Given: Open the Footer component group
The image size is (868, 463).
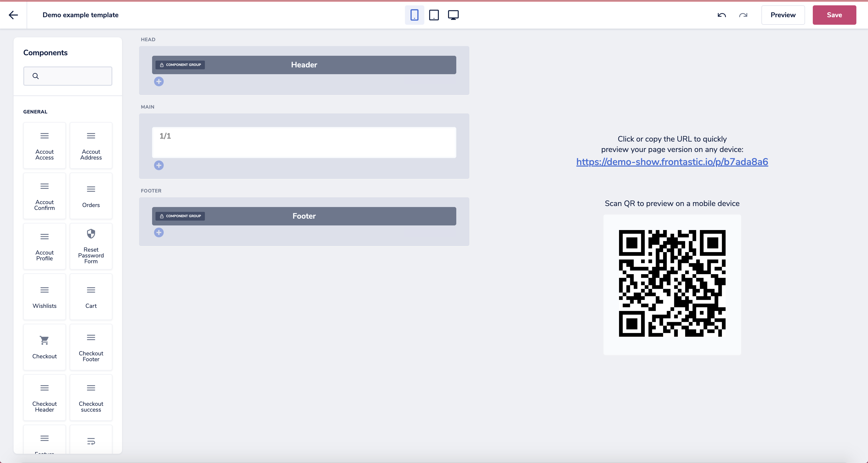Looking at the screenshot, I should [304, 216].
